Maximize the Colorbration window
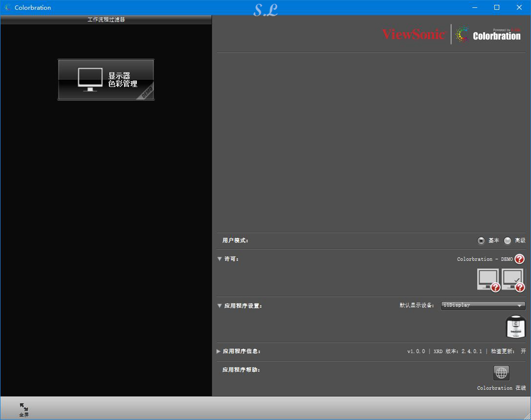This screenshot has width=531, height=420. [497, 8]
